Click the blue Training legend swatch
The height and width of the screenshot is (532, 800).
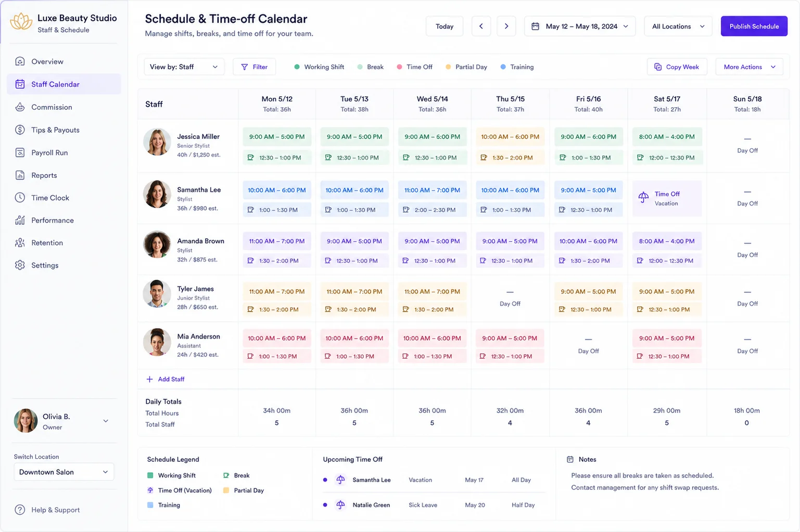(x=150, y=505)
